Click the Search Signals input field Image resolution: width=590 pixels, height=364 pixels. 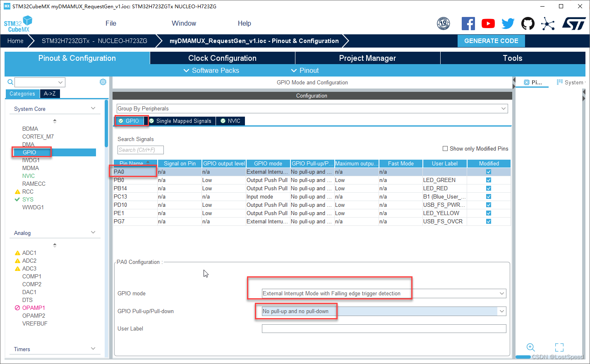tap(141, 150)
